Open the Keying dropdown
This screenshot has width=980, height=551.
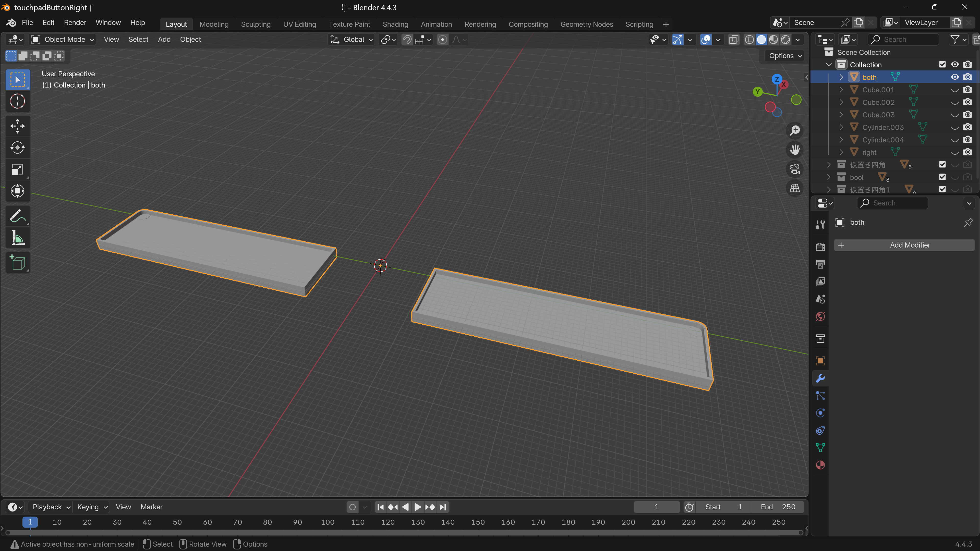[92, 507]
